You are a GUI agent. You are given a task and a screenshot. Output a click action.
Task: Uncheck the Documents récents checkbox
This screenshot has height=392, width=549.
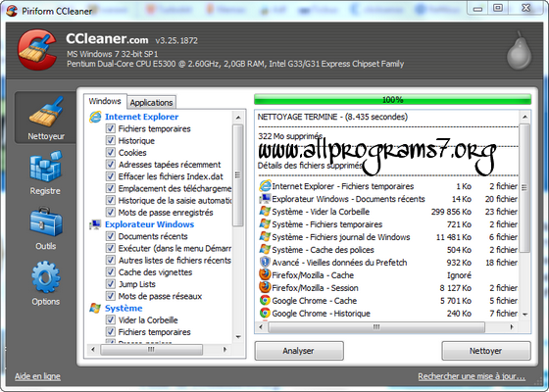point(110,236)
